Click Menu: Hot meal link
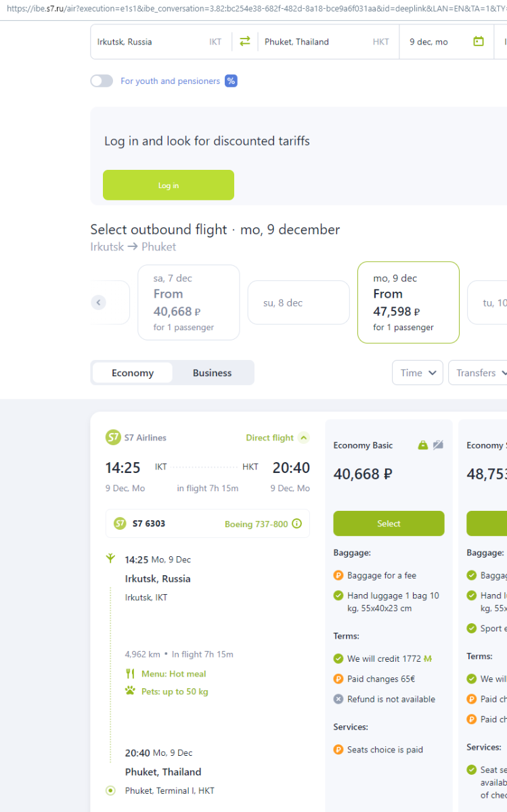This screenshot has width=507, height=812. [174, 674]
